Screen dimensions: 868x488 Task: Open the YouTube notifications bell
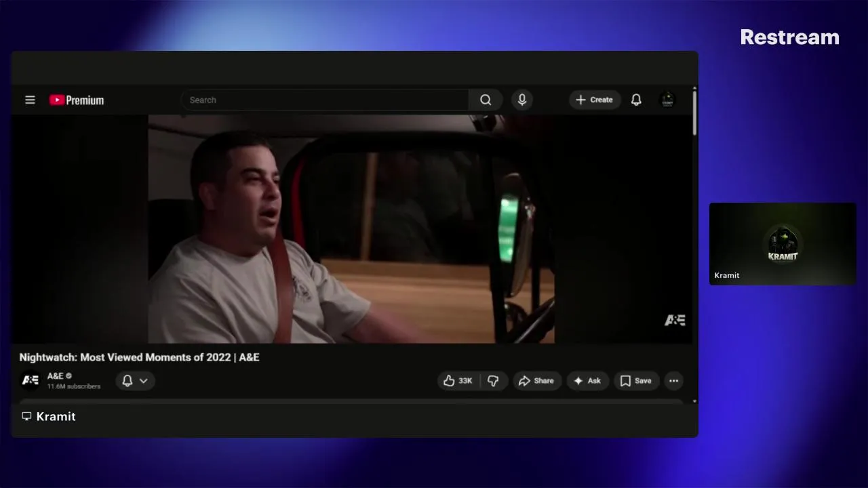pyautogui.click(x=636, y=100)
